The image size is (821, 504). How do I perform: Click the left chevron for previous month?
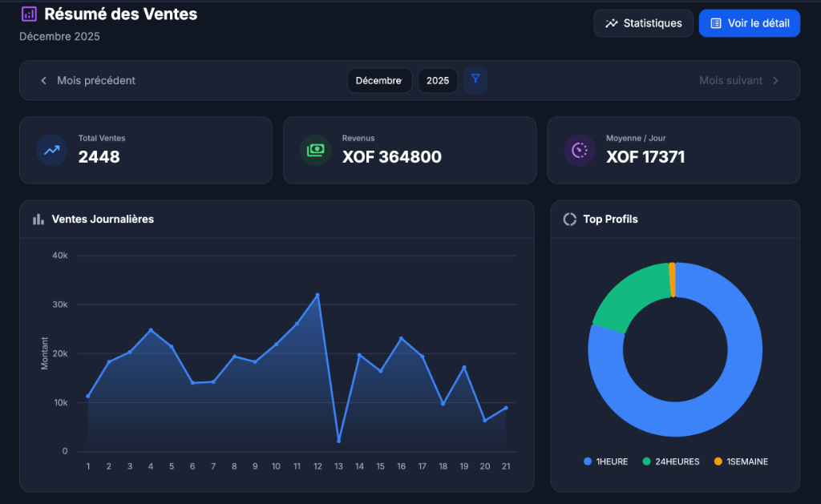(43, 80)
